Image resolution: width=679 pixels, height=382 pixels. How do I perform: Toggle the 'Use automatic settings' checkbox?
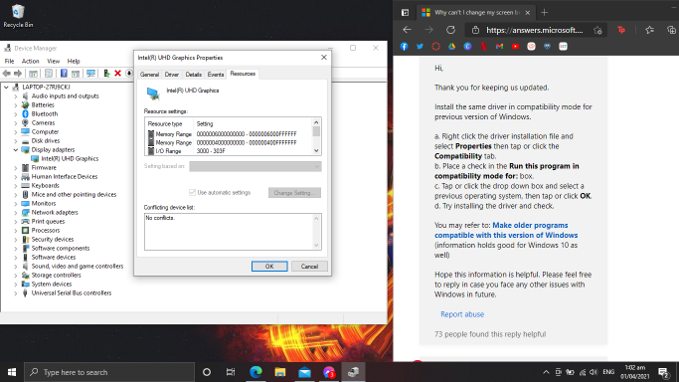[x=192, y=192]
